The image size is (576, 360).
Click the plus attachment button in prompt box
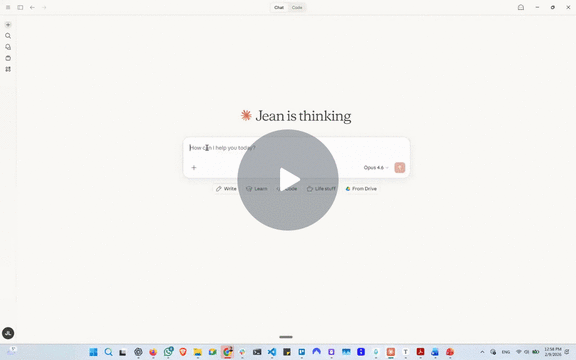click(x=194, y=168)
